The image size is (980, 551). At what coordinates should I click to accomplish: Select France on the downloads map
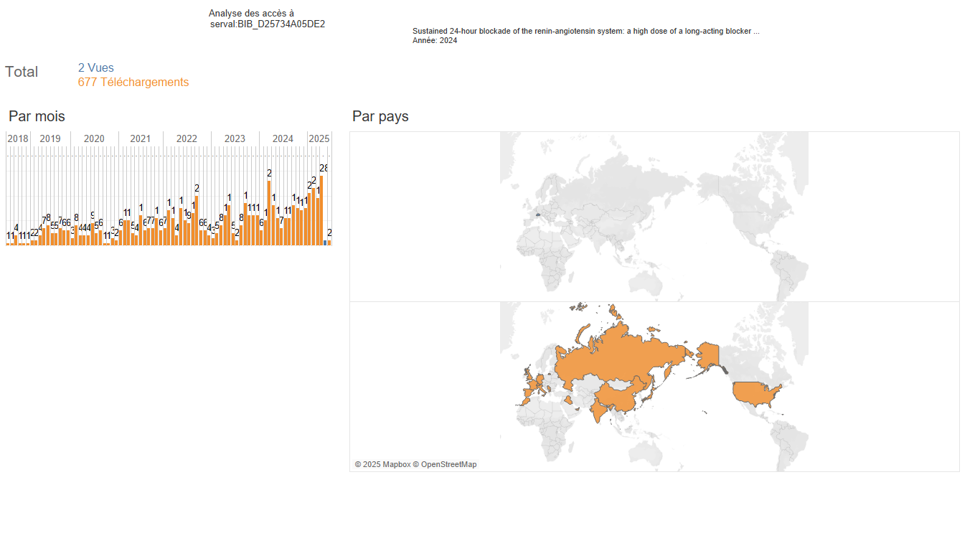pyautogui.click(x=532, y=385)
